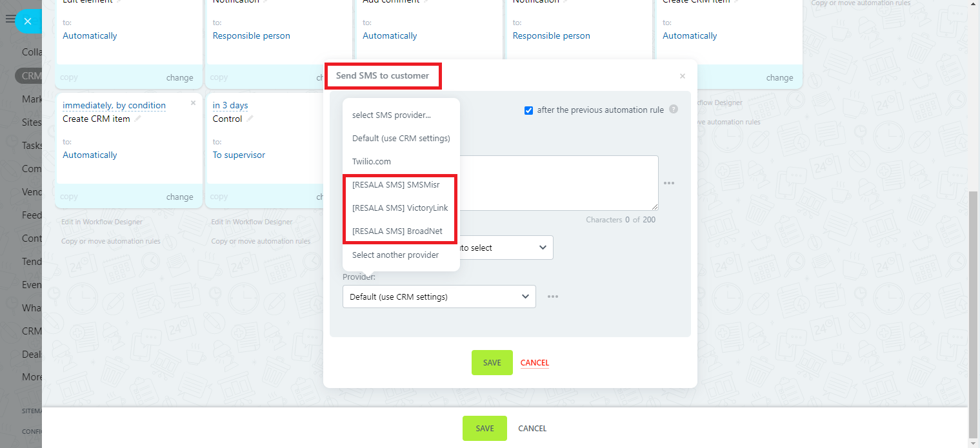Open the three-dots menu next to Provider dropdown
Image resolution: width=980 pixels, height=448 pixels.
point(553,297)
